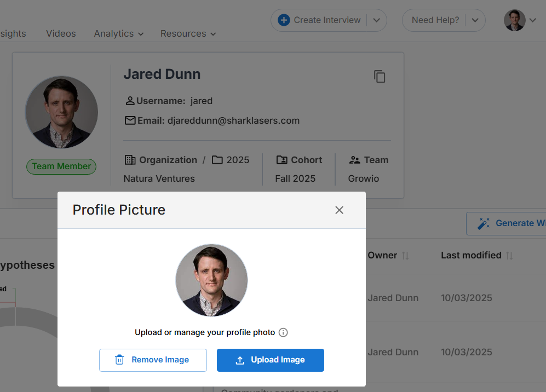Sort by Last modified column
The image size is (546, 392).
click(x=510, y=256)
